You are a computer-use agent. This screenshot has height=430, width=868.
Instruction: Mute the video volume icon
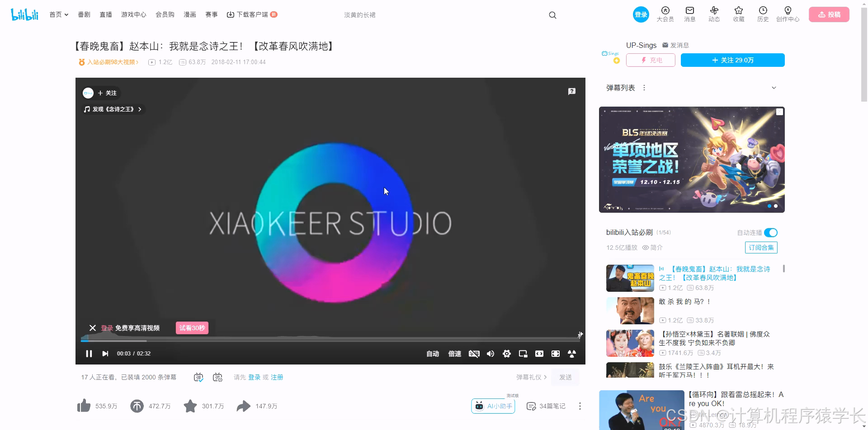point(490,354)
